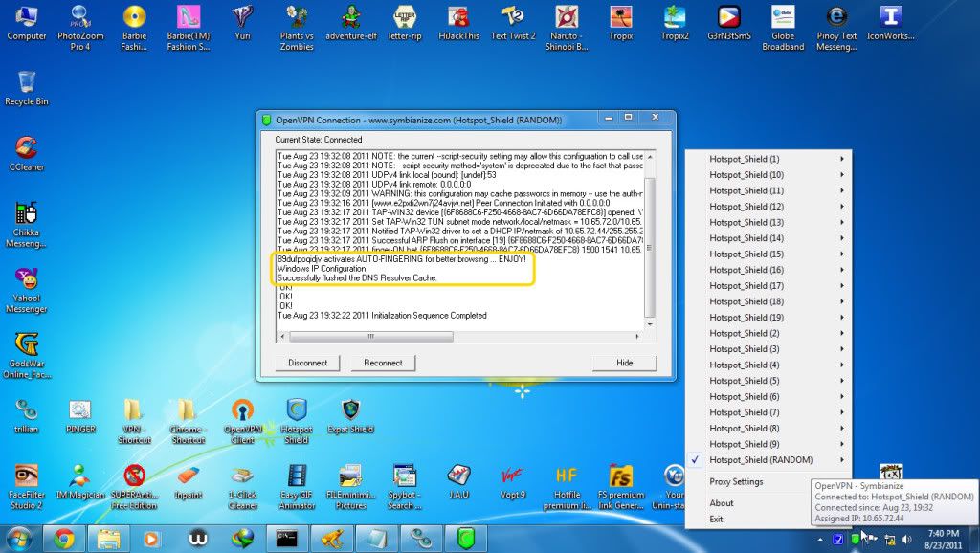
Task: Click the HiJackThis desktop shortcut
Action: pyautogui.click(x=458, y=23)
